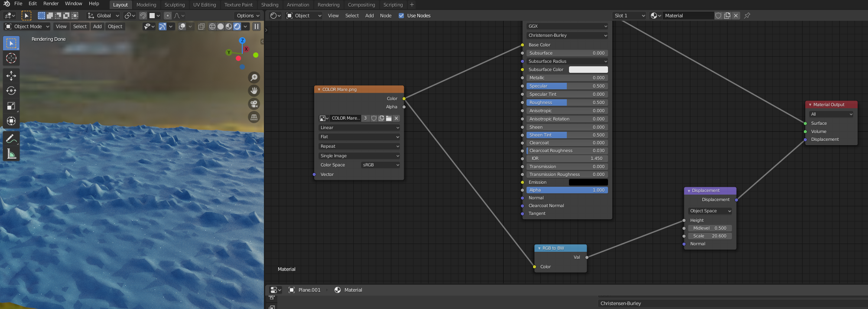Pin the node editor with the pin icon
This screenshot has width=868, height=309.
point(747,16)
